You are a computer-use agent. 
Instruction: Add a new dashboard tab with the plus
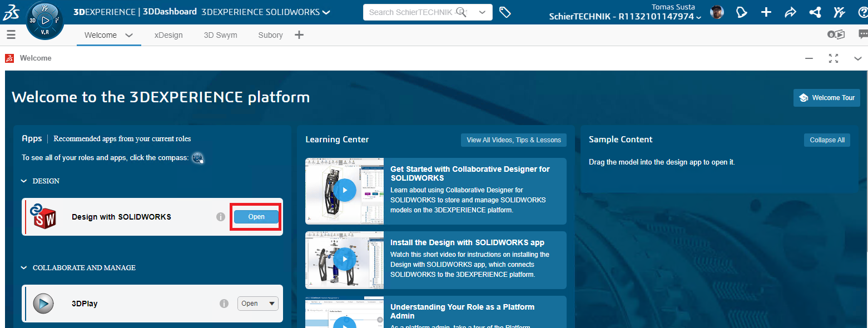(x=299, y=35)
